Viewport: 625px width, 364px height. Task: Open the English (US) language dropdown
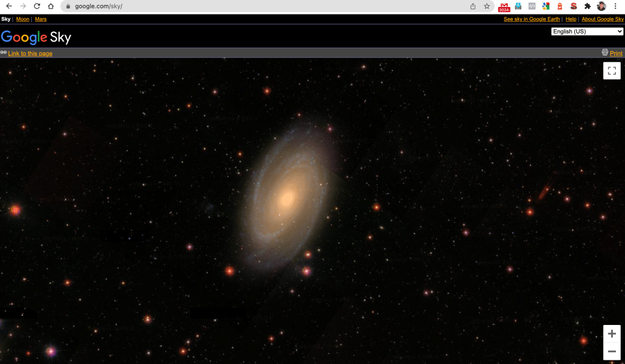587,31
